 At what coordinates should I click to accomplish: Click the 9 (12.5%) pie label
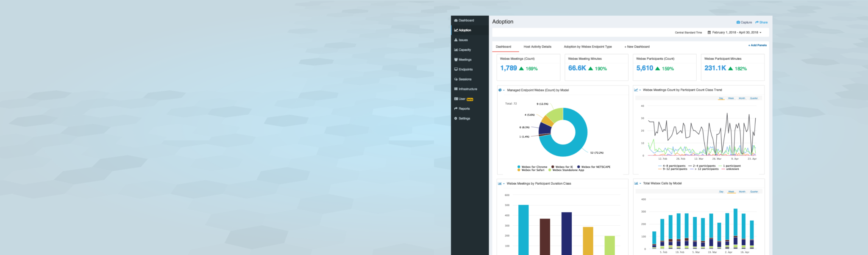542,104
